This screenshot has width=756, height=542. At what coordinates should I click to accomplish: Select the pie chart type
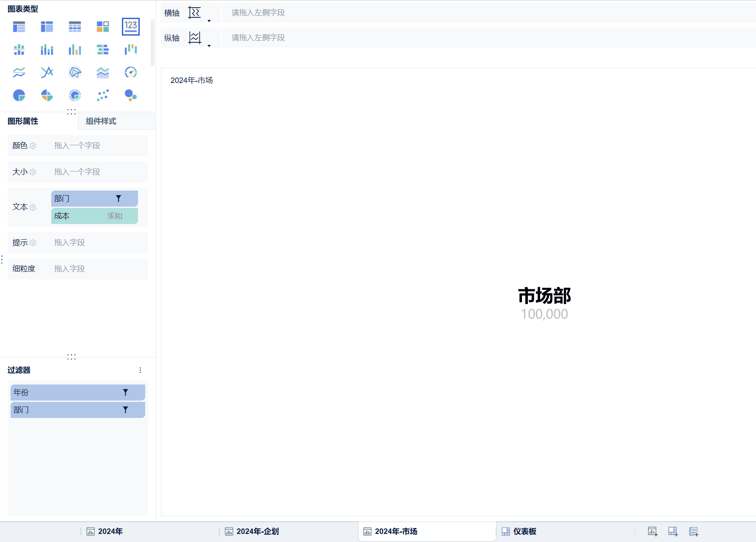coord(19,95)
